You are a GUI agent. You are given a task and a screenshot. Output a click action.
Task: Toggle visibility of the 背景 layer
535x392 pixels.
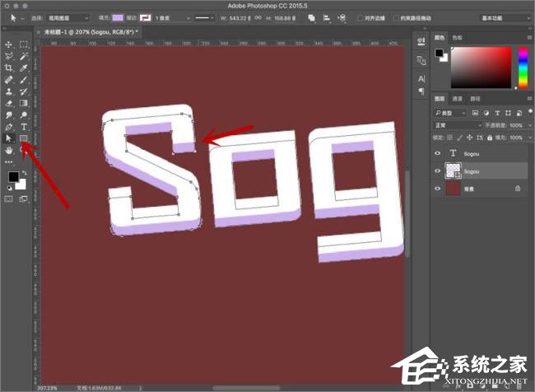(x=436, y=189)
